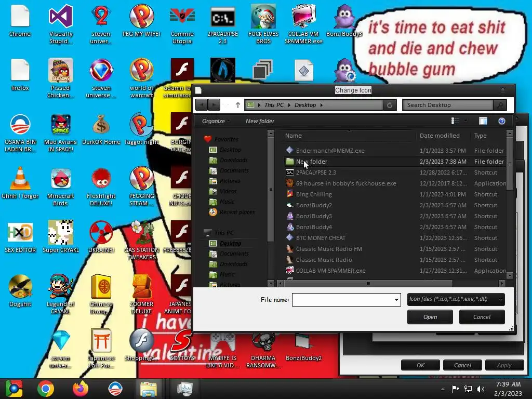Click the dialog Forward navigation arrow
This screenshot has width=532, height=399.
pyautogui.click(x=214, y=105)
